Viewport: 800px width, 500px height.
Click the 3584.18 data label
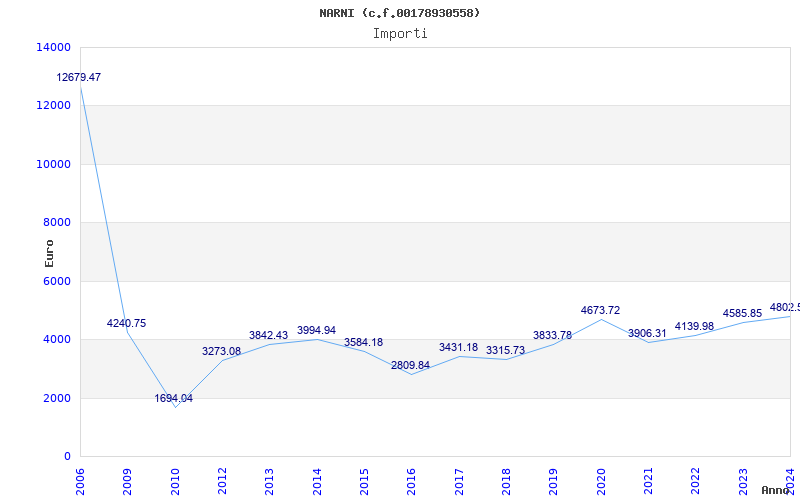tap(363, 342)
